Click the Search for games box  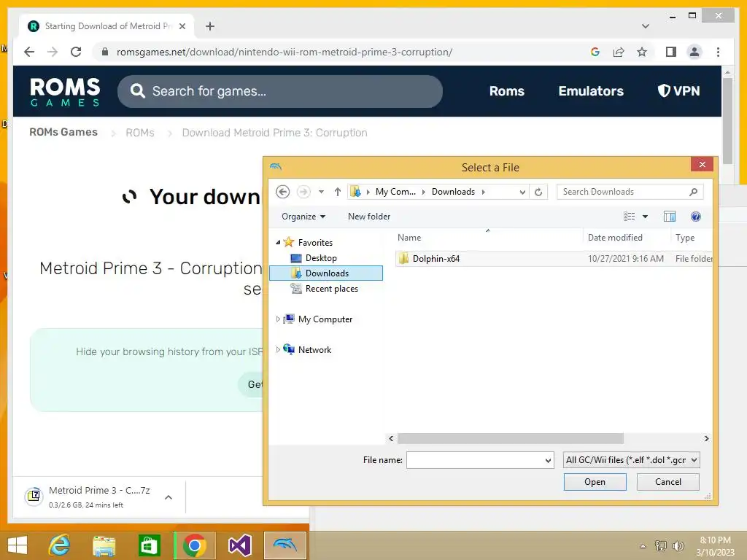[x=279, y=91]
